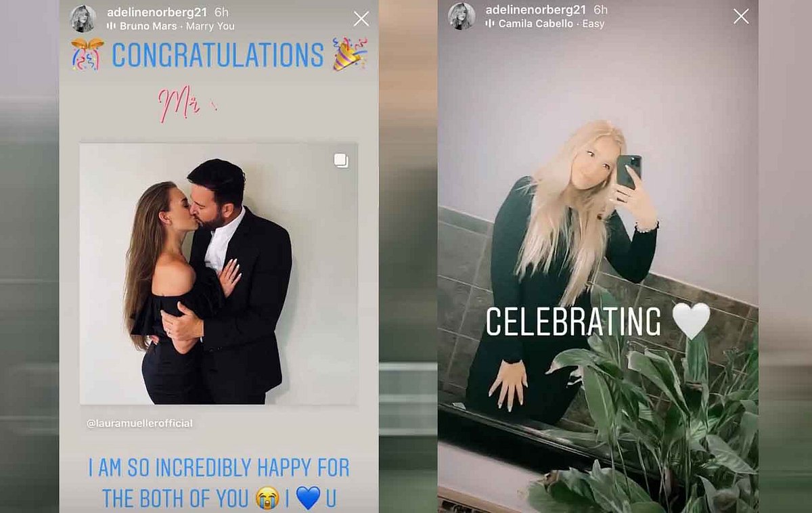This screenshot has width=812, height=513.
Task: Tap music bars icon beside Camila Cabello
Action: 490,24
